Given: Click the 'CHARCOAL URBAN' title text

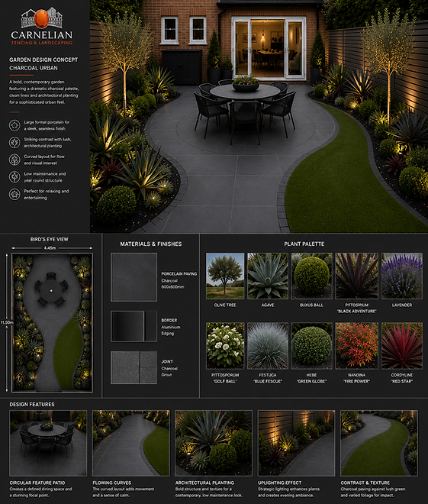Looking at the screenshot, I should point(34,68).
